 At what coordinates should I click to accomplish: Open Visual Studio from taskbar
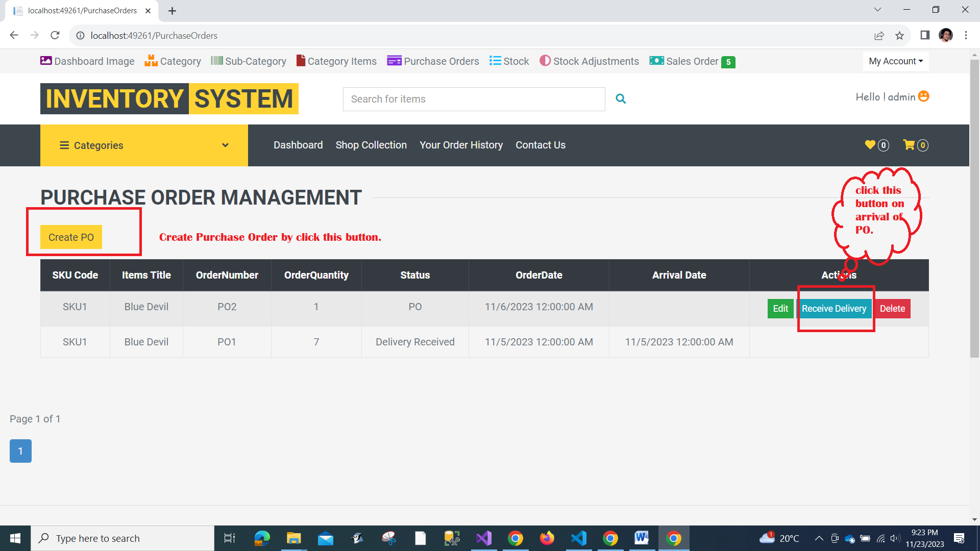483,538
